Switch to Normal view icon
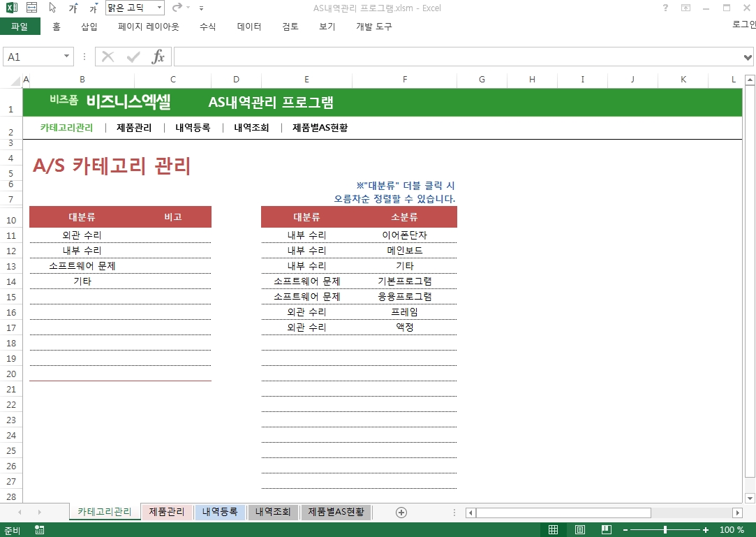 (x=554, y=530)
